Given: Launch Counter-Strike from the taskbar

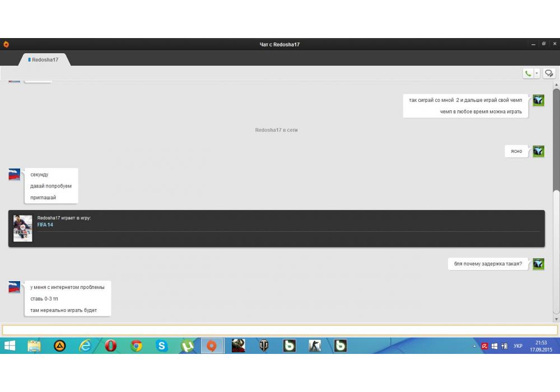Looking at the screenshot, I should coord(315,346).
